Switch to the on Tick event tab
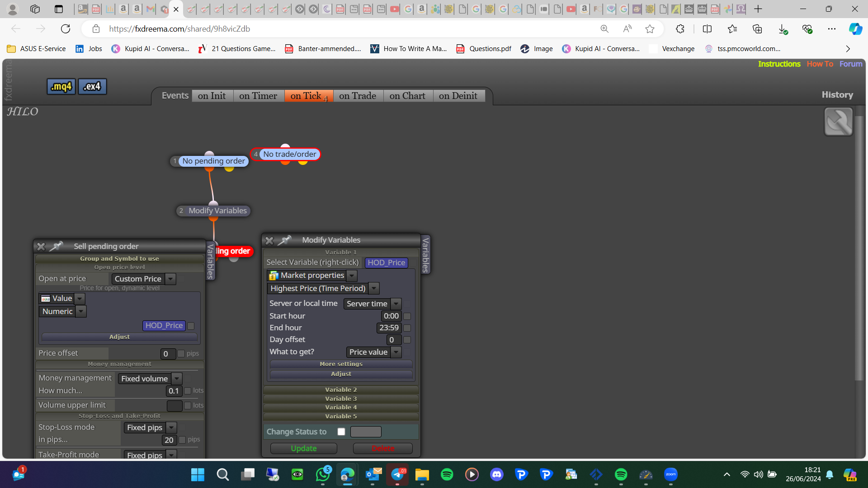 point(308,96)
